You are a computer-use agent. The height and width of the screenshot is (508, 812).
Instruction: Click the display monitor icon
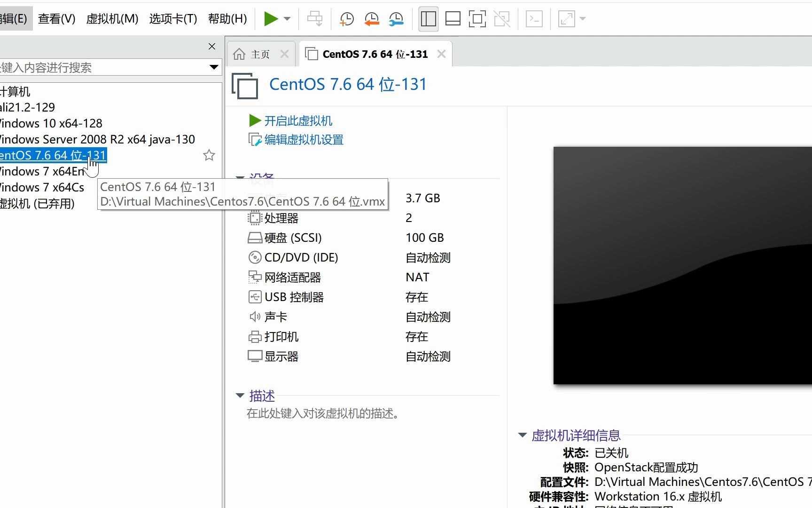(x=255, y=357)
